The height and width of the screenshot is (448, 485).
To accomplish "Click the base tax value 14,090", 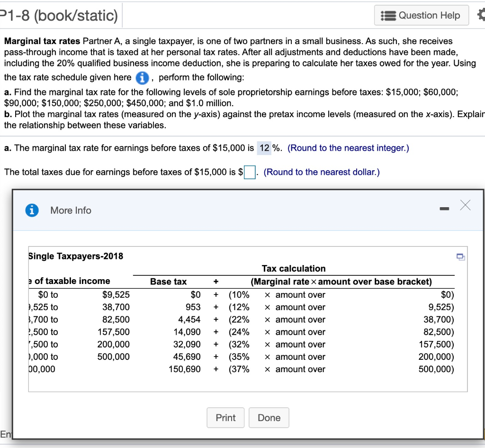I will [187, 332].
